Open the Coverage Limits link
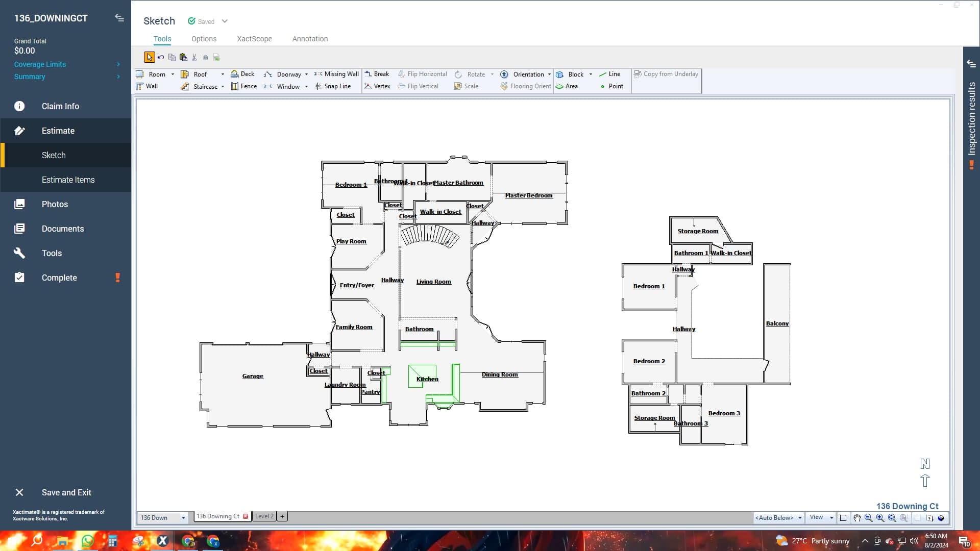Screen dimensions: 980x551 click(x=40, y=64)
